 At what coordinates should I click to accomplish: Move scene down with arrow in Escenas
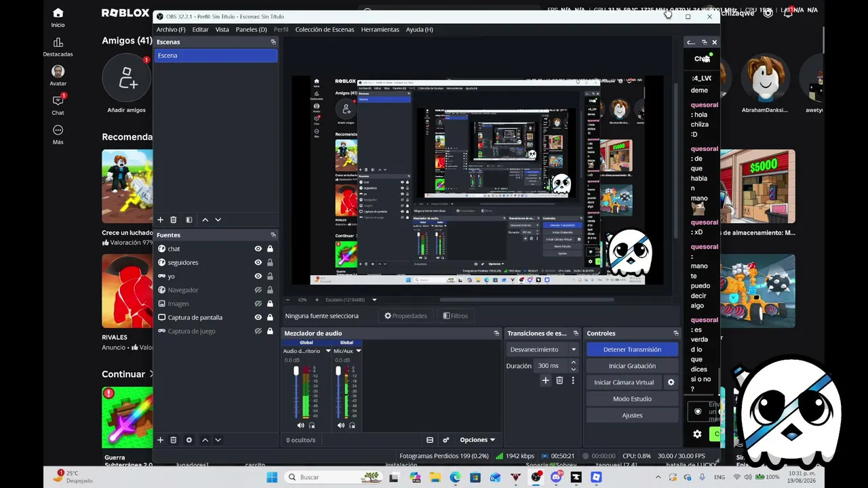coord(218,220)
